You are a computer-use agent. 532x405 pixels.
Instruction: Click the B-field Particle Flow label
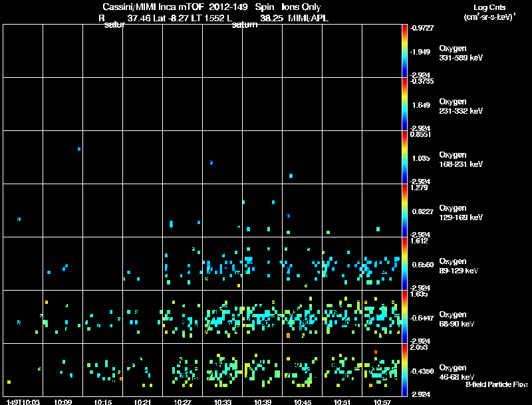pyautogui.click(x=497, y=384)
